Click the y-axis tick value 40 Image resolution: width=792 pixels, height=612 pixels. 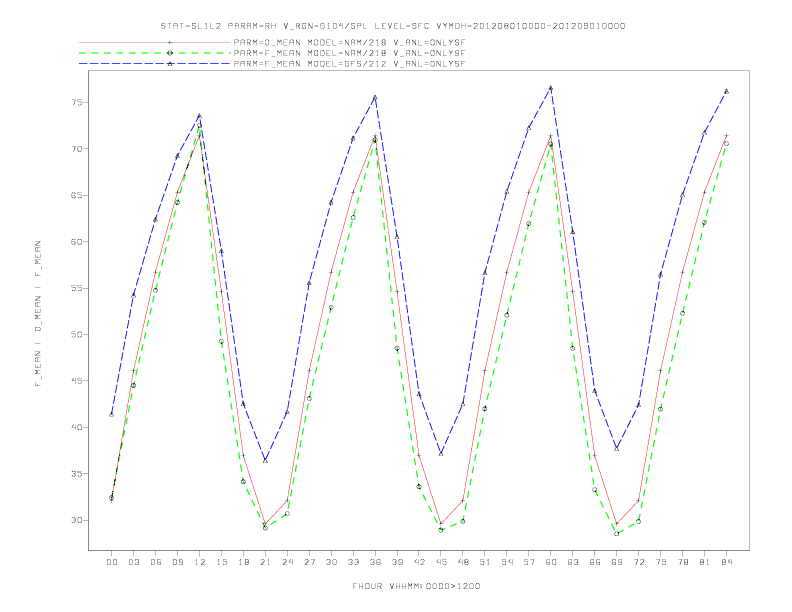pyautogui.click(x=77, y=428)
